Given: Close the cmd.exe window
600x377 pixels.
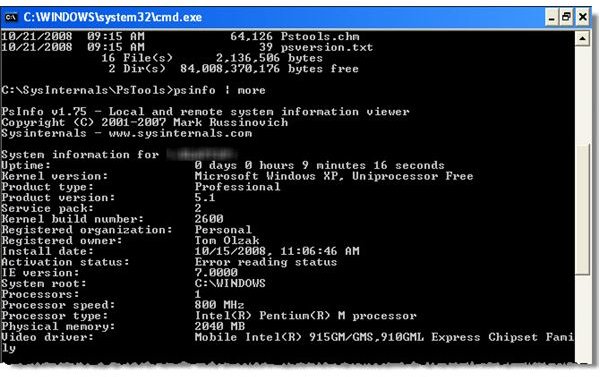Looking at the screenshot, I should (582, 17).
